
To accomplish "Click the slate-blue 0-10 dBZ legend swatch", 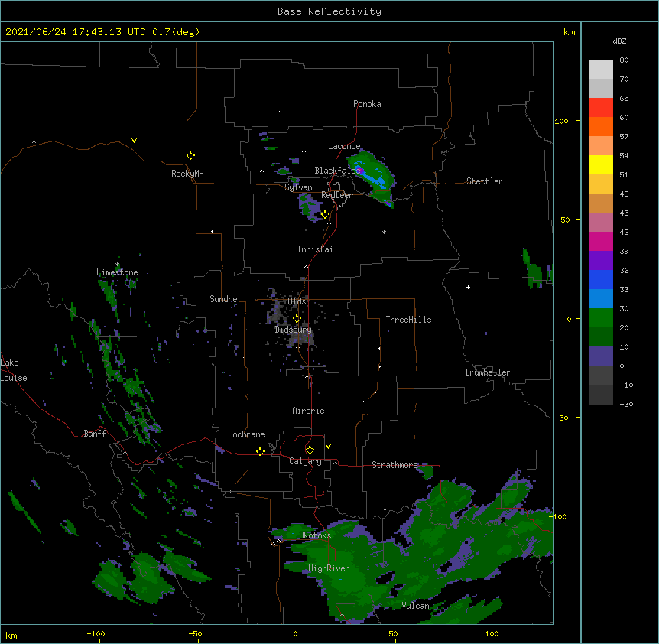I will [x=601, y=356].
